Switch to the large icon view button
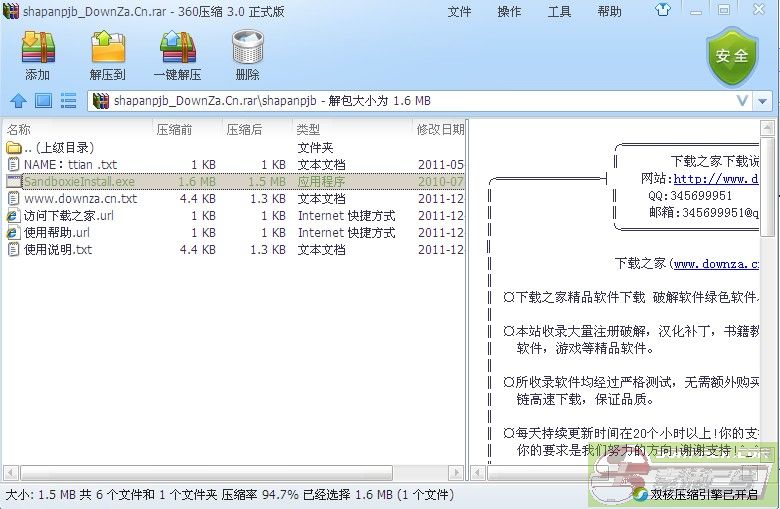This screenshot has width=780, height=509. [43, 101]
